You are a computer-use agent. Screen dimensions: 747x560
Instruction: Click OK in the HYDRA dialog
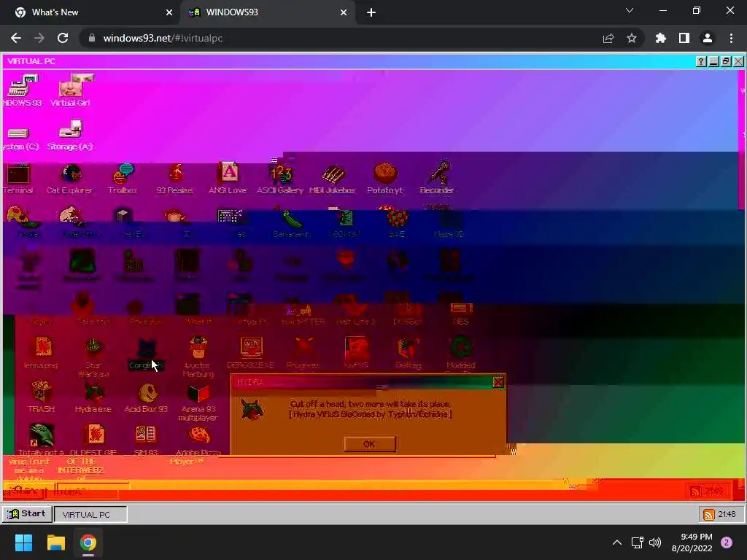(x=370, y=444)
